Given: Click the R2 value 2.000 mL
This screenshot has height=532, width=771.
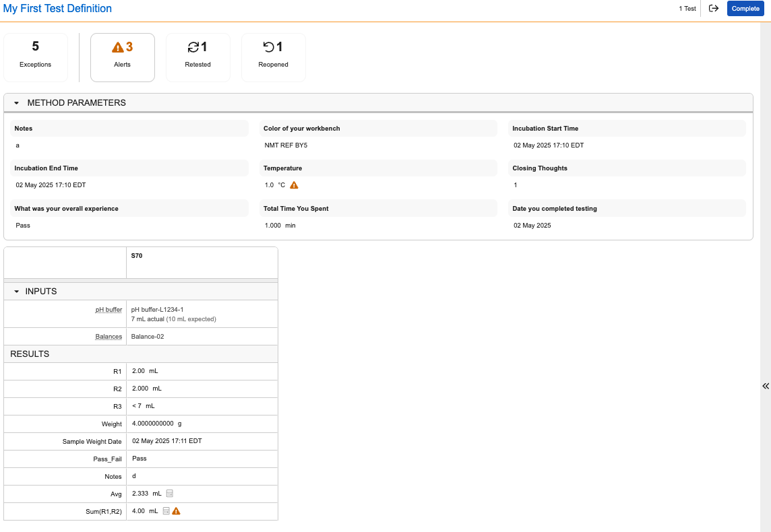Looking at the screenshot, I should [x=146, y=388].
